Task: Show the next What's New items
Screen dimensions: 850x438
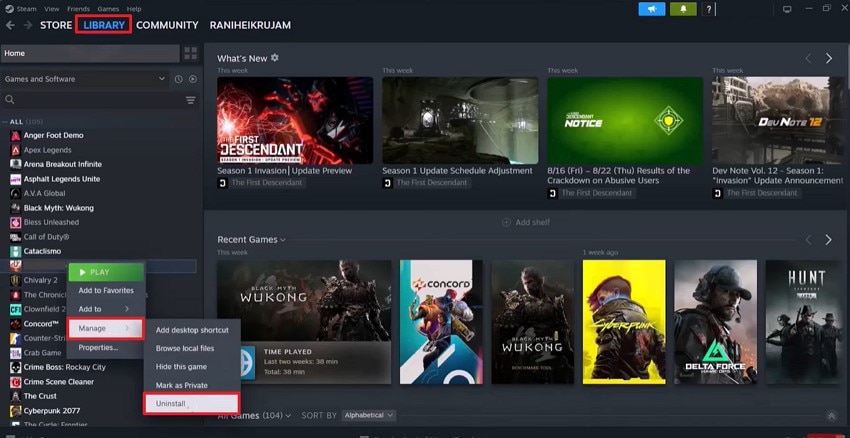Action: pyautogui.click(x=828, y=58)
